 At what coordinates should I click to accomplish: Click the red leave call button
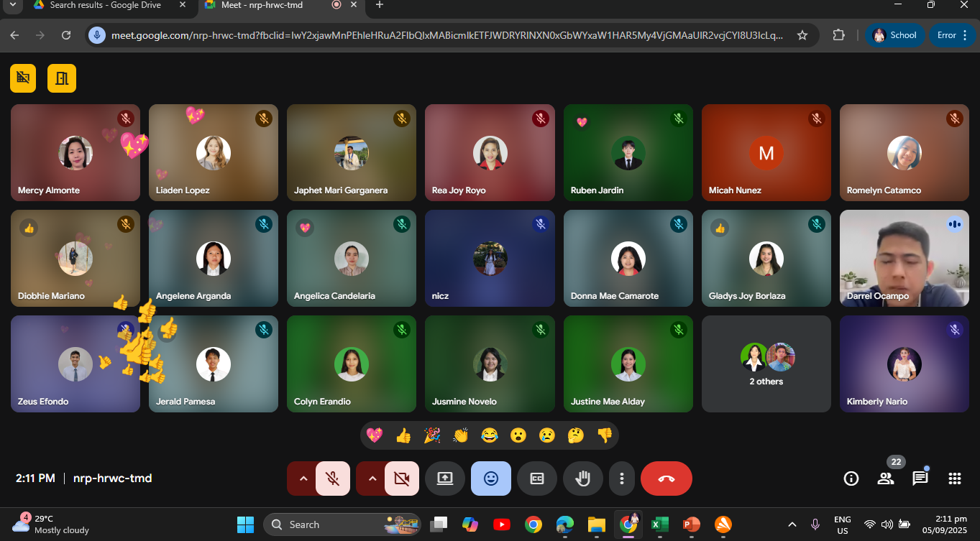click(x=666, y=478)
